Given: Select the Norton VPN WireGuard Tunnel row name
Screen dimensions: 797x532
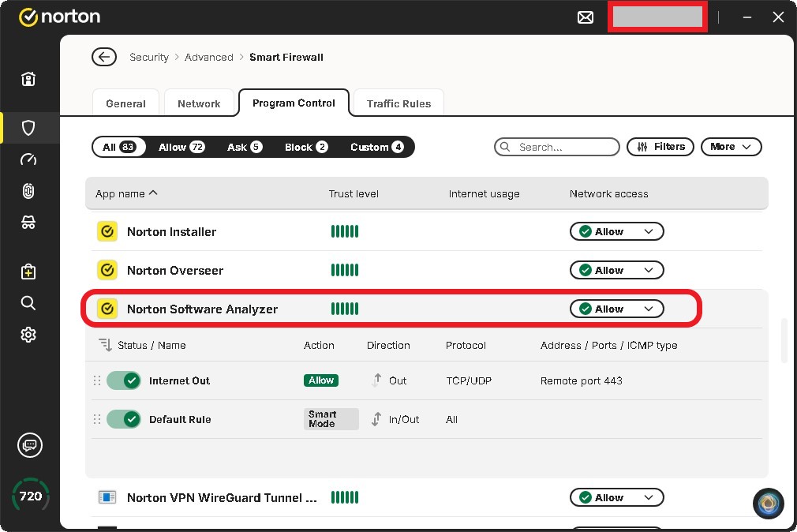Looking at the screenshot, I should [222, 498].
